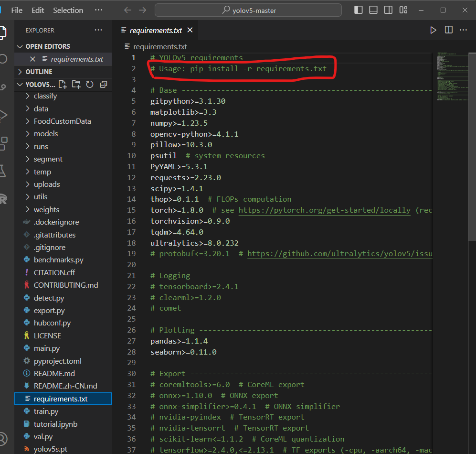
Task: Open Source Control view in activity bar
Action: click(x=3, y=86)
